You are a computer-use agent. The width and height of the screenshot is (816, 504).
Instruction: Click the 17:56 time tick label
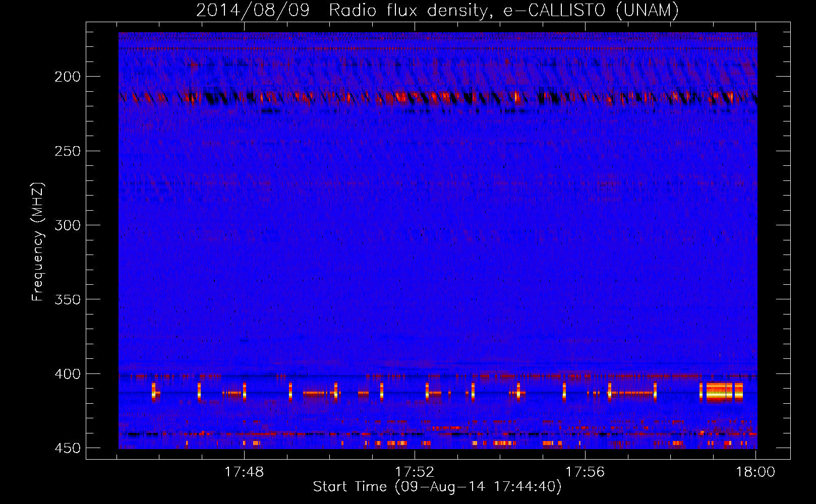(585, 472)
